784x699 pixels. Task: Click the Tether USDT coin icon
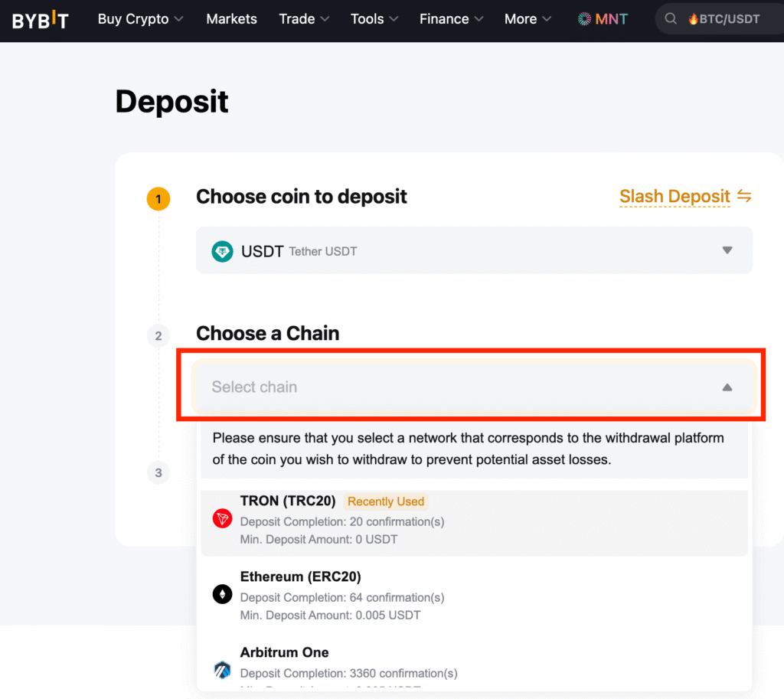pos(222,251)
